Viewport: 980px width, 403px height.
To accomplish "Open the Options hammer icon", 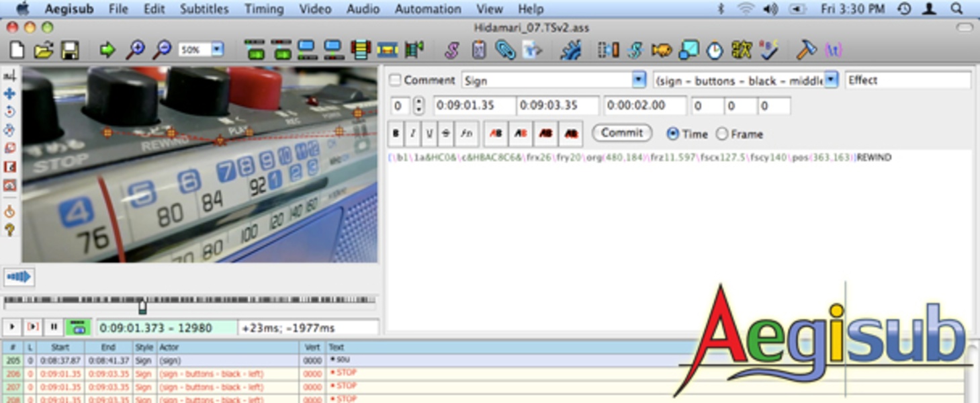I will click(x=806, y=50).
